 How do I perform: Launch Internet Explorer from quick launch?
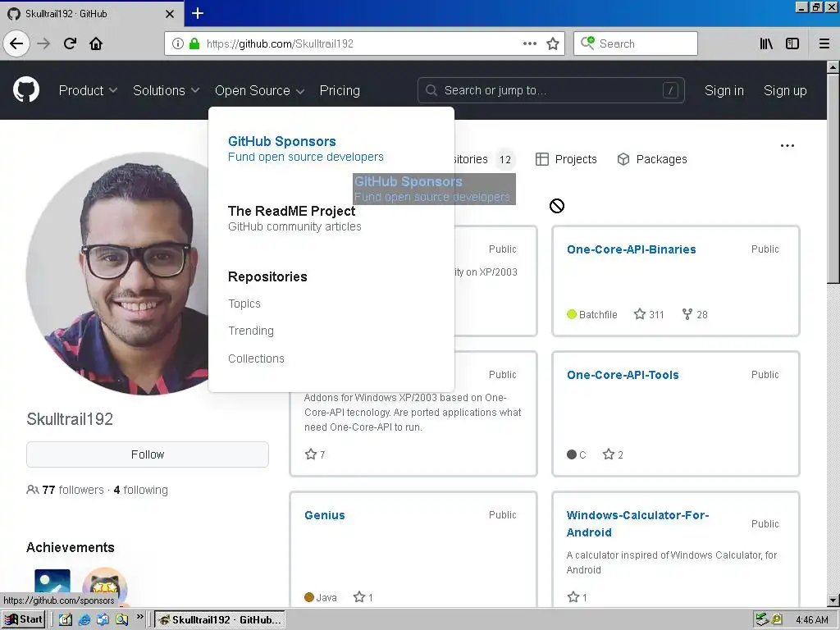point(84,619)
